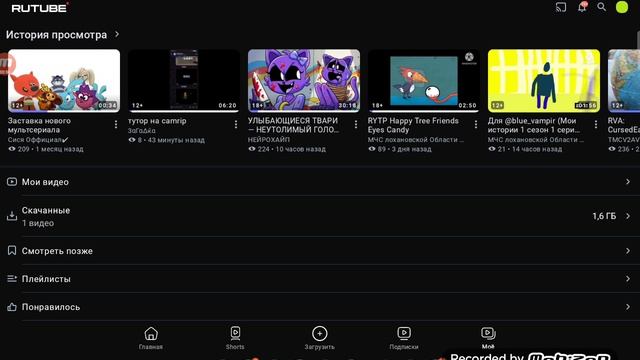Expand Скачанные with its chevron
Screen dimensions: 640x360
tap(628, 216)
